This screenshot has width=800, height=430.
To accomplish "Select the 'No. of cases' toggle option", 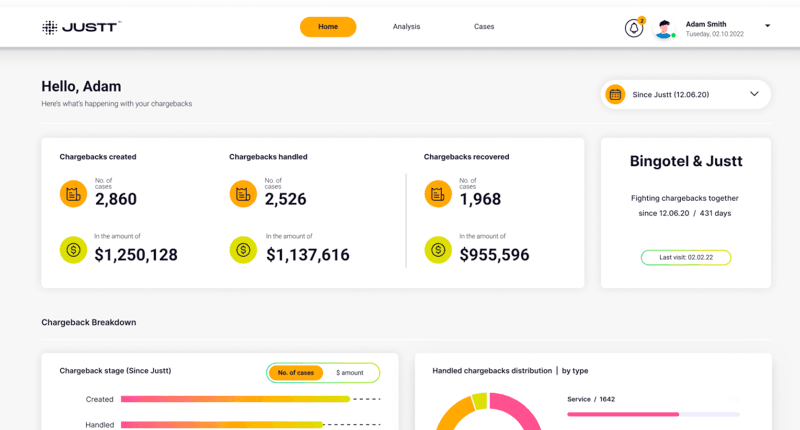I will [296, 373].
